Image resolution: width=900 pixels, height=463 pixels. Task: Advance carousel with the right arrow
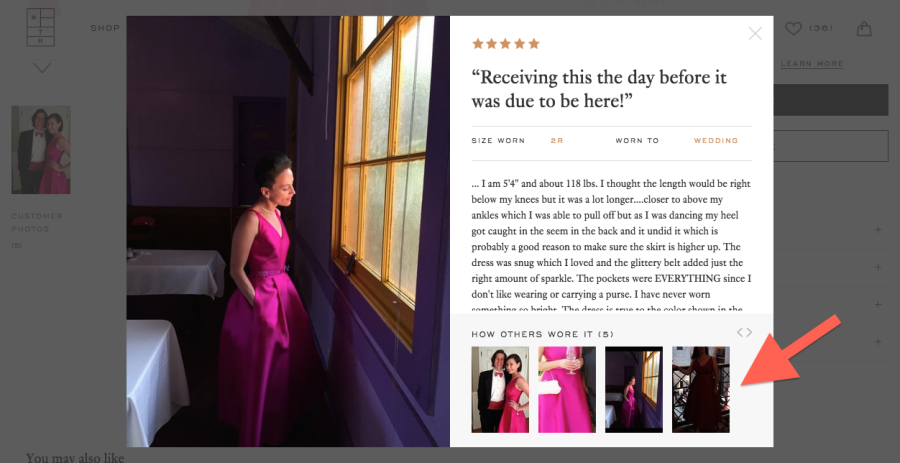748,332
